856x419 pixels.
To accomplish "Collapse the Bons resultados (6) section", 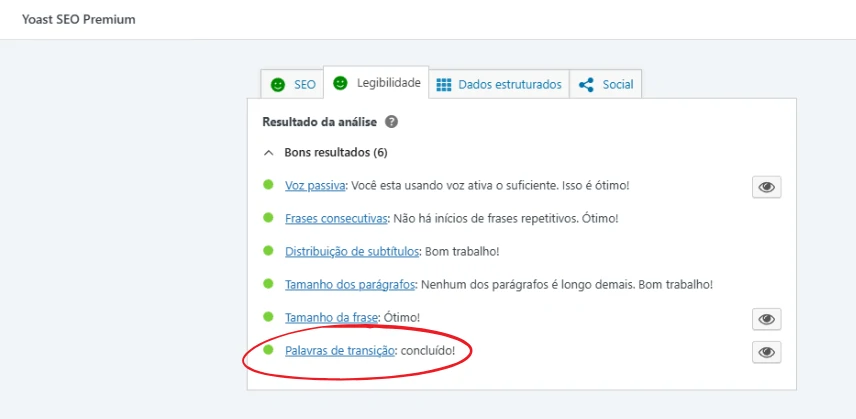I will (268, 153).
